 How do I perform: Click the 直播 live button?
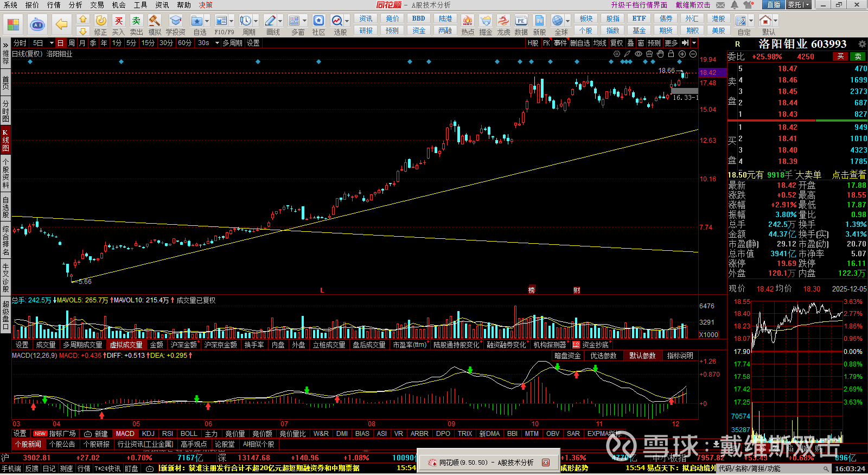coord(774,5)
